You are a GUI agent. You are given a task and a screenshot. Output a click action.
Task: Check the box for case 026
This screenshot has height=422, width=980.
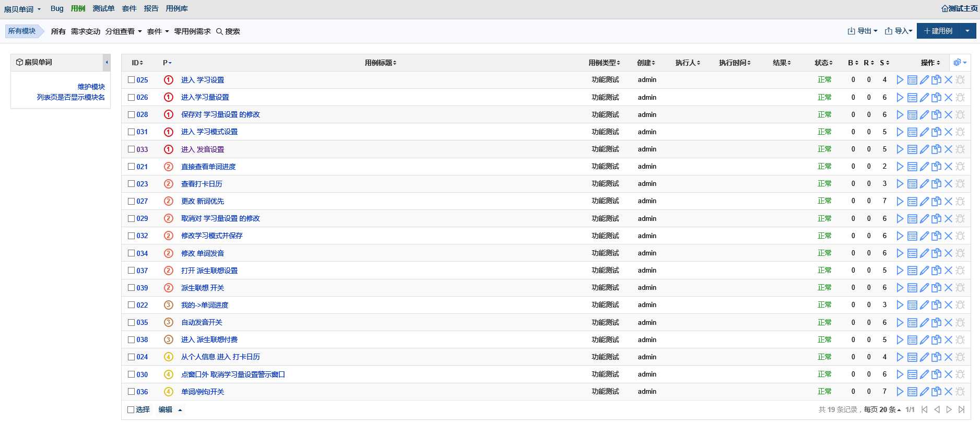coord(132,97)
